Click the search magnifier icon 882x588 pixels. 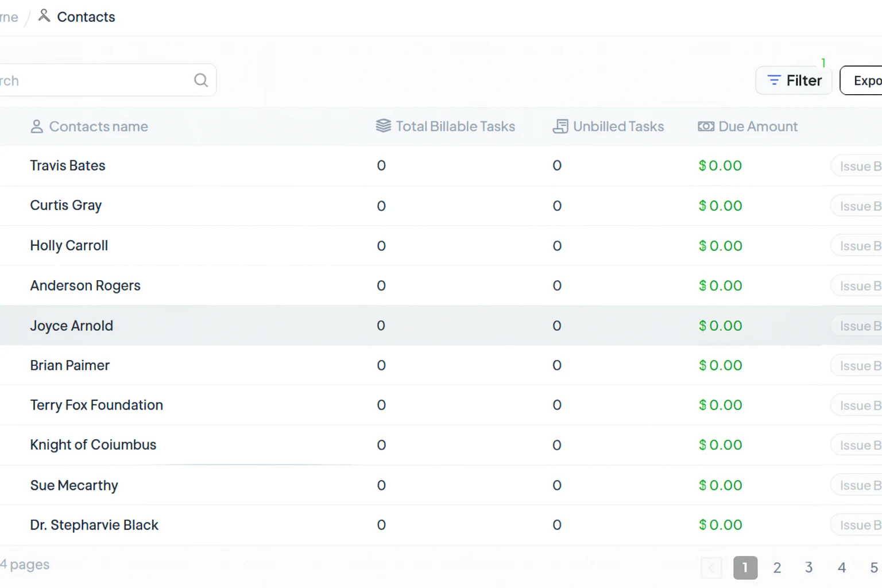[200, 80]
